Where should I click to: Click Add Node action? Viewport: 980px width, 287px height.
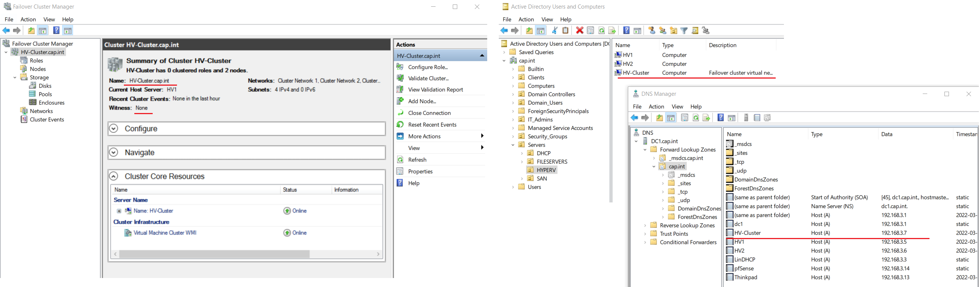(422, 101)
